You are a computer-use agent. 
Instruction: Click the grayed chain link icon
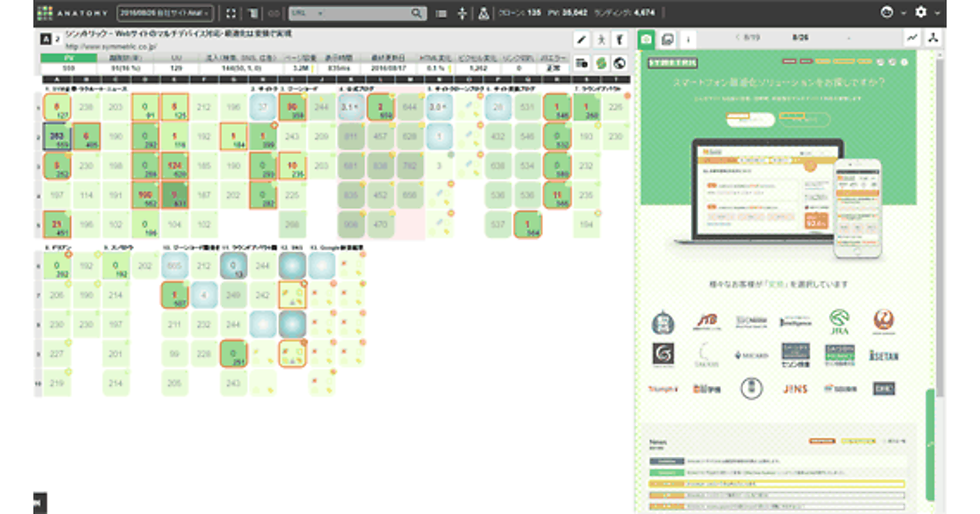coord(274,13)
